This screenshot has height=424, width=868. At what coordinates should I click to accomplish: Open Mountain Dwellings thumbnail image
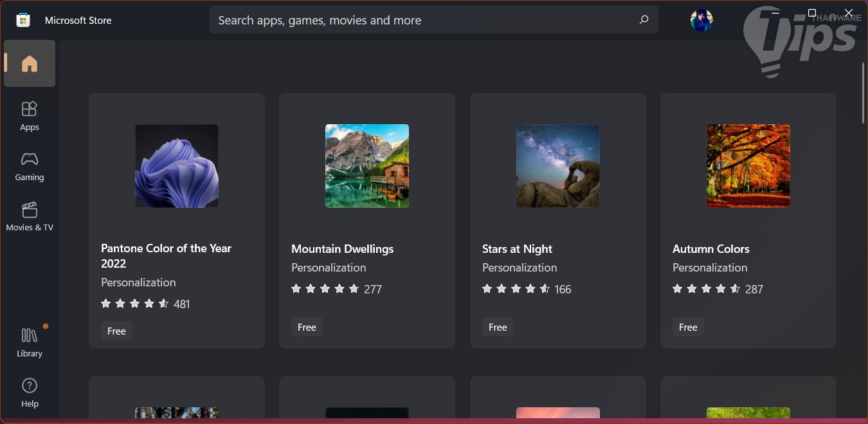[x=367, y=166]
